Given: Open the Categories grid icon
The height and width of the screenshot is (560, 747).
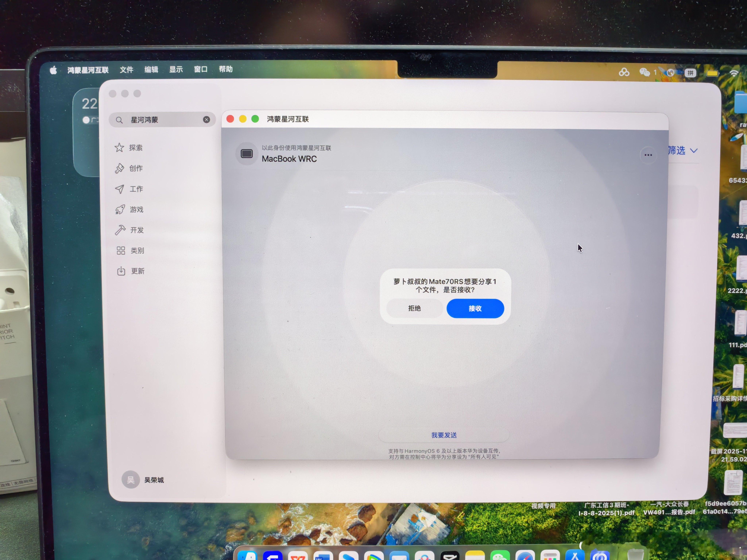Looking at the screenshot, I should pos(121,250).
